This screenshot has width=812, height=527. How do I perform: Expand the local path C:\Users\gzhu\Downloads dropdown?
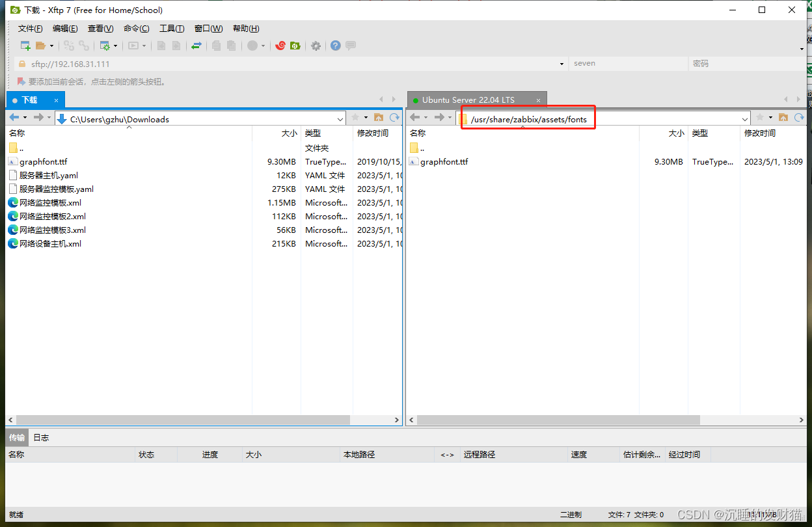[x=341, y=118]
